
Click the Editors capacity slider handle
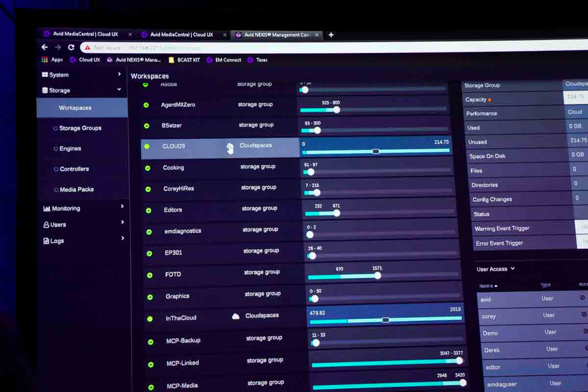pos(337,213)
